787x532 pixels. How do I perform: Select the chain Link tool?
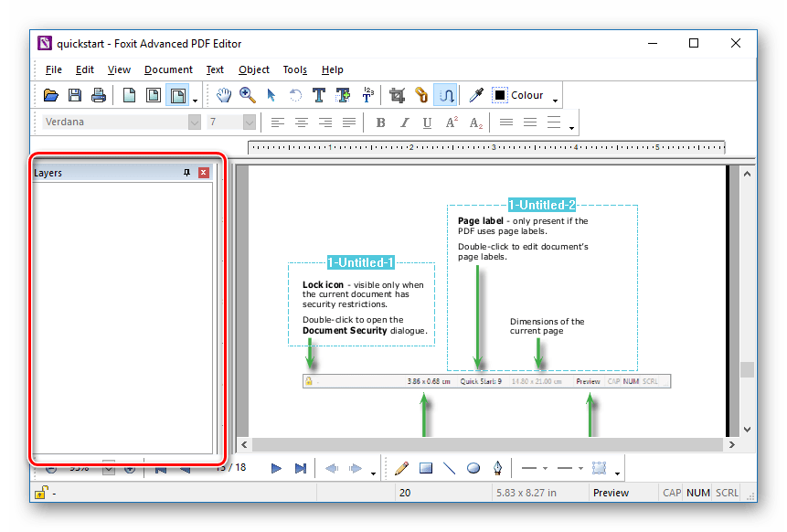[x=421, y=95]
